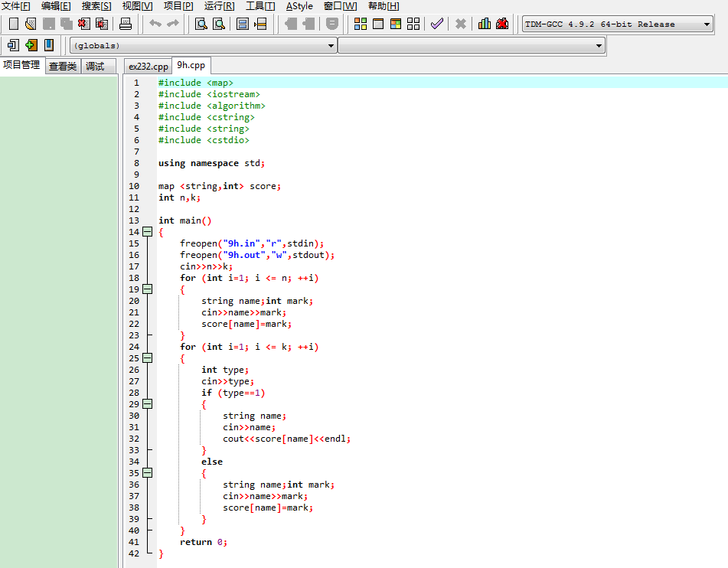Collapse the if block fold at line 29
The width and height of the screenshot is (728, 568).
tap(147, 404)
